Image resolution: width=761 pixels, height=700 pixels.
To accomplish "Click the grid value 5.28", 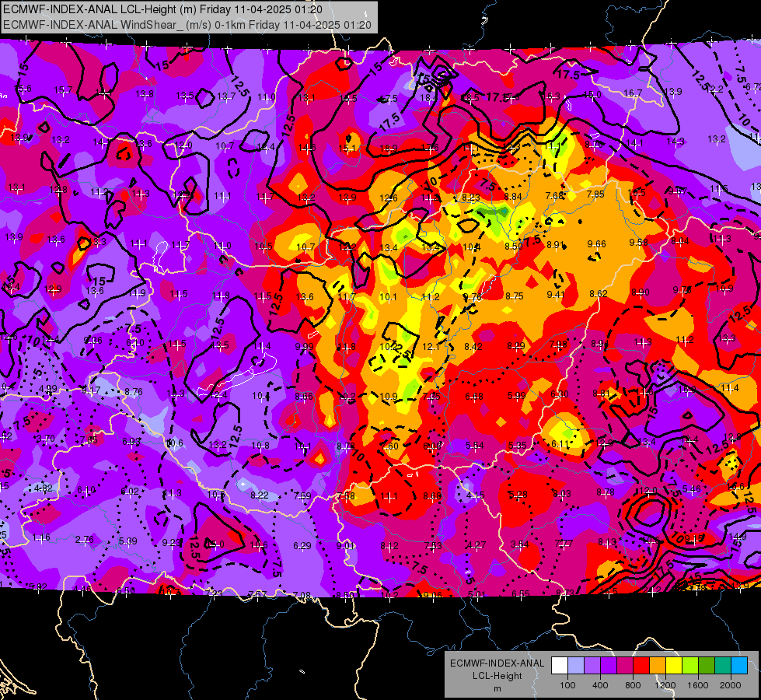I will [518, 495].
